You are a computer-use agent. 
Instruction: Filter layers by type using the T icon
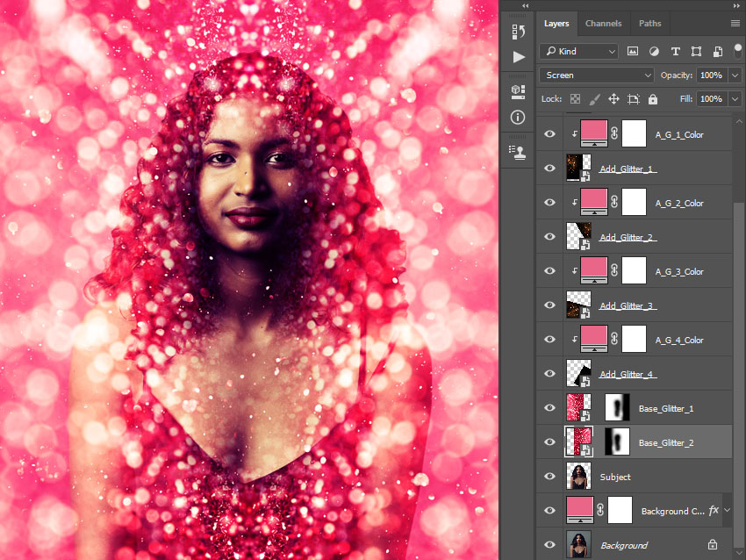click(675, 51)
